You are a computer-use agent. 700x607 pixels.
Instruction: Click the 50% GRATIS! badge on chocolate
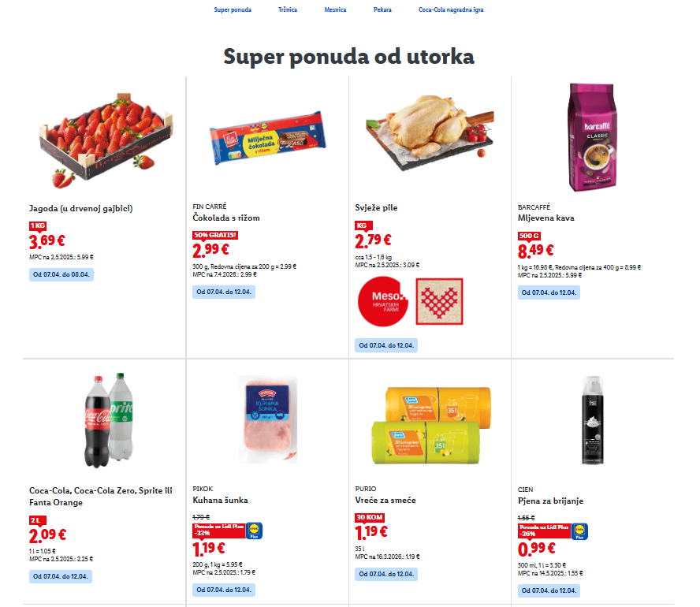click(214, 235)
